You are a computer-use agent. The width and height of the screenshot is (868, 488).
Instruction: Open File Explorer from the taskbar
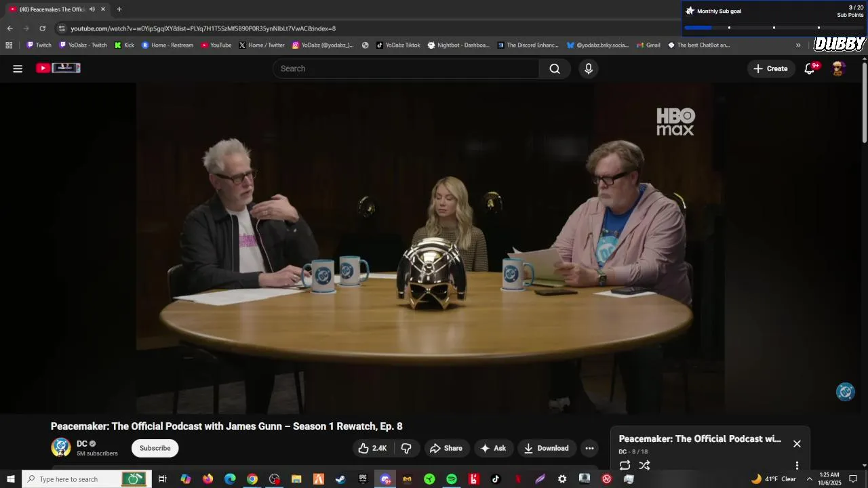coord(296,479)
